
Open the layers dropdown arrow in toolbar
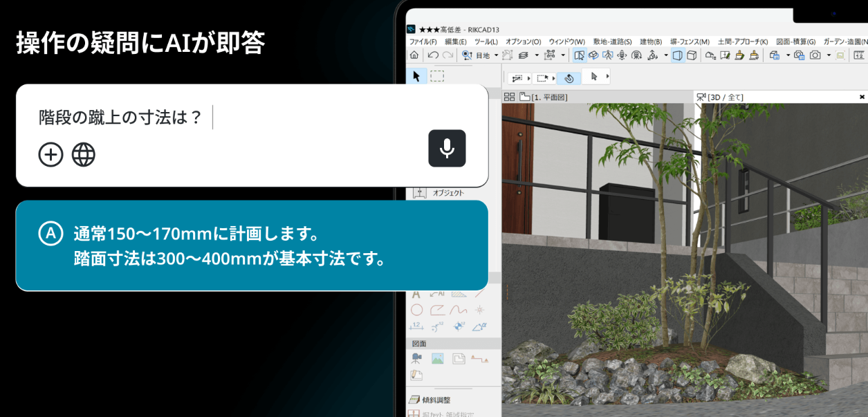[535, 55]
